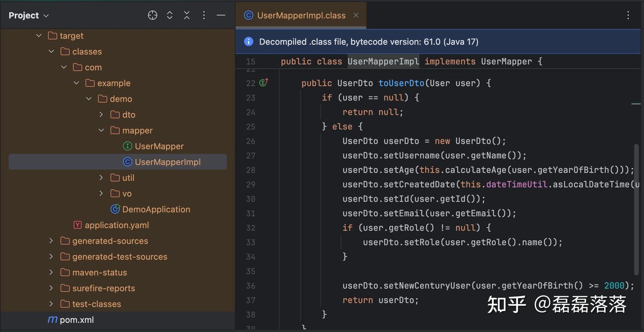Click the Expand All icon in Project panel

point(169,15)
